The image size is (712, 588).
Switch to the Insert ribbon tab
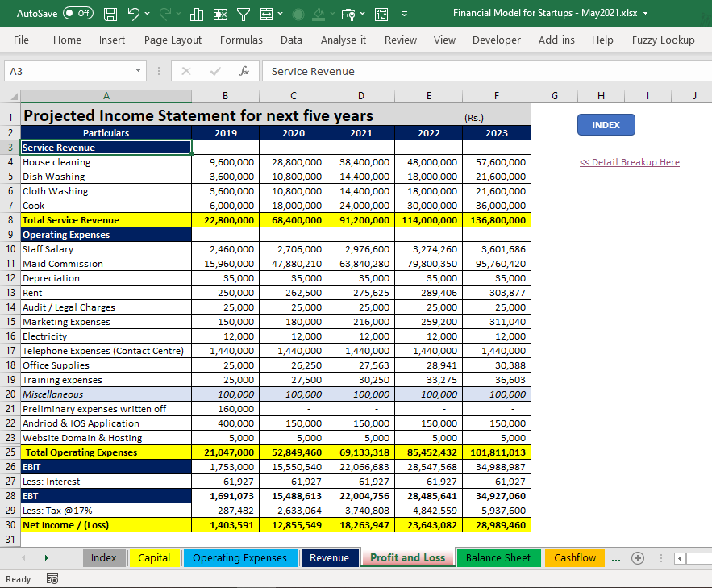pos(112,40)
